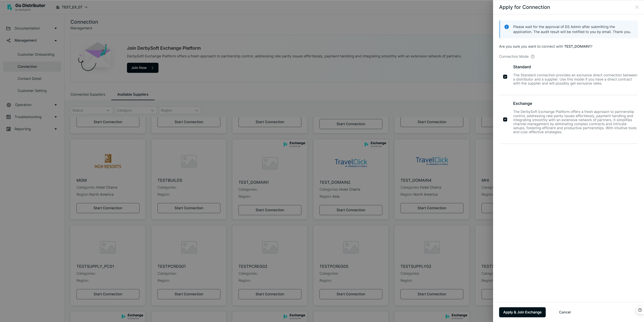This screenshot has width=644, height=322.
Task: Click the Operation gear icon in sidebar
Action: [9, 105]
